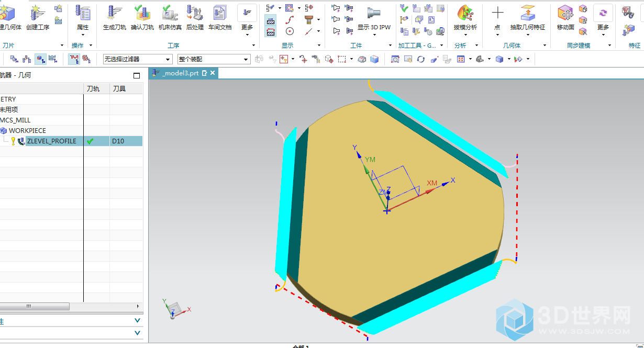Click the zoom window icon in view toolbar
Screen dimensions: 644x348
[395, 59]
